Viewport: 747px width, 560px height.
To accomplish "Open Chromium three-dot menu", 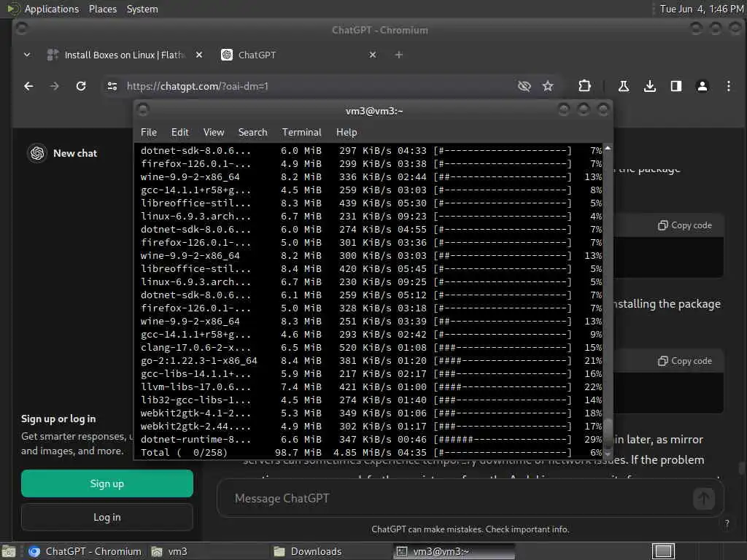I will pos(729,86).
